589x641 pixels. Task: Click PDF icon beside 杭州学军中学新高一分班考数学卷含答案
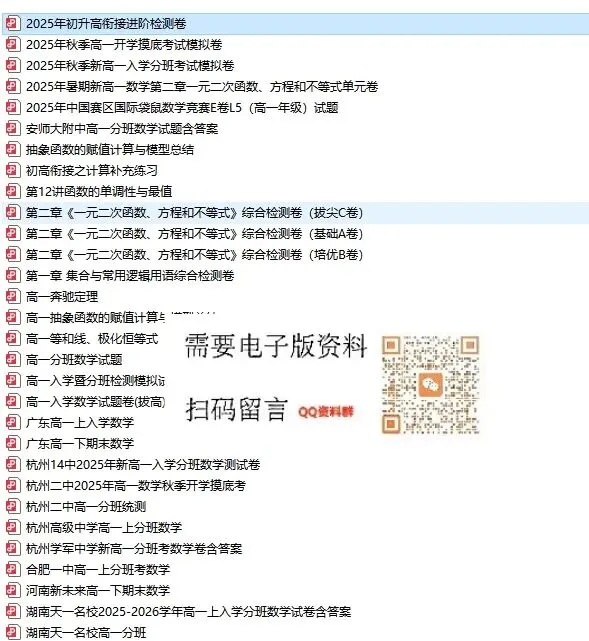click(13, 548)
